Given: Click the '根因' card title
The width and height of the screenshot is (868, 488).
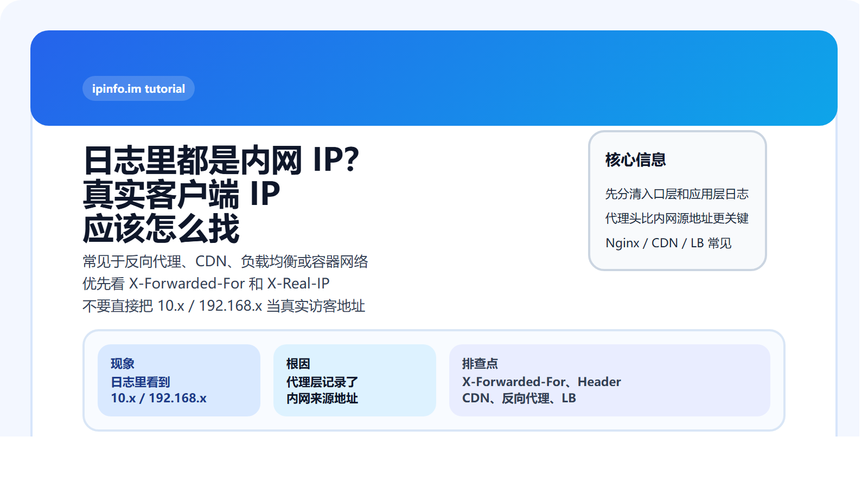Looking at the screenshot, I should (298, 363).
